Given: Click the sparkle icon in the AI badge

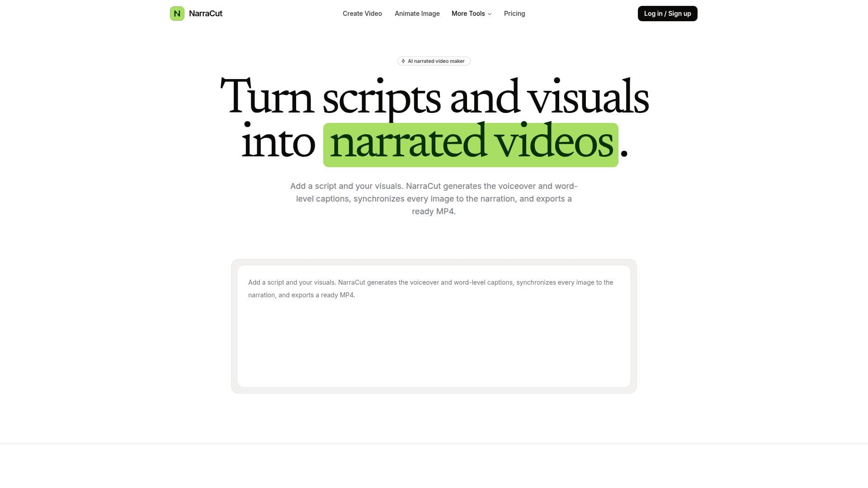Looking at the screenshot, I should pos(403,61).
